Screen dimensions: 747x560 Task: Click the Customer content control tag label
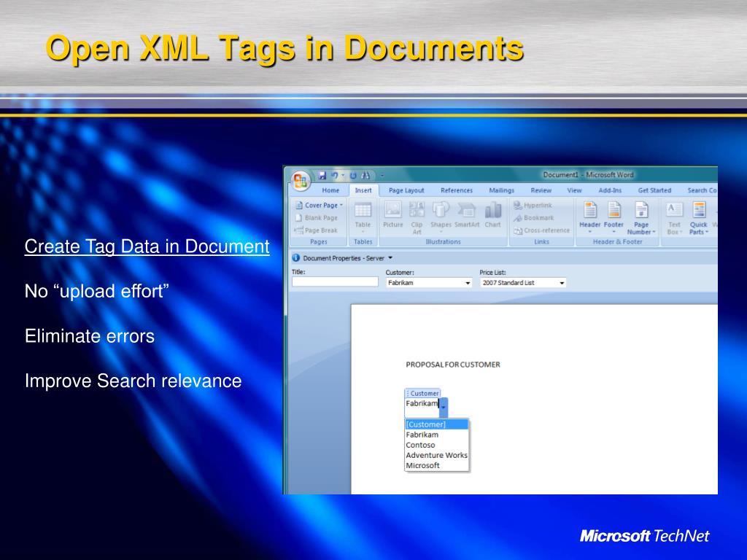point(422,393)
